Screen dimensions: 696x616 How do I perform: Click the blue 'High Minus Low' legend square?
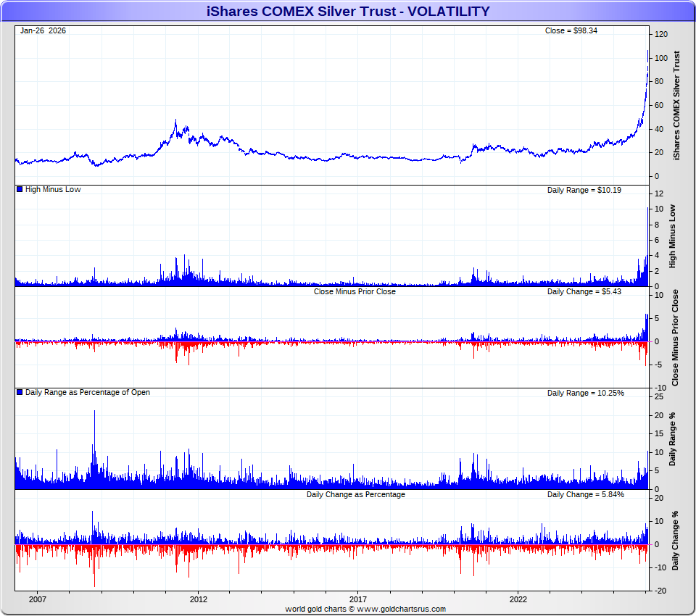pos(20,189)
